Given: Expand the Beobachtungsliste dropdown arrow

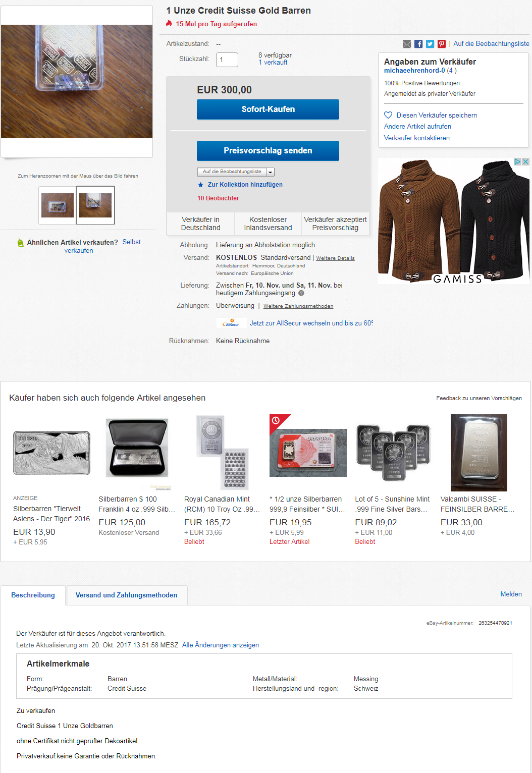Looking at the screenshot, I should click(x=271, y=172).
